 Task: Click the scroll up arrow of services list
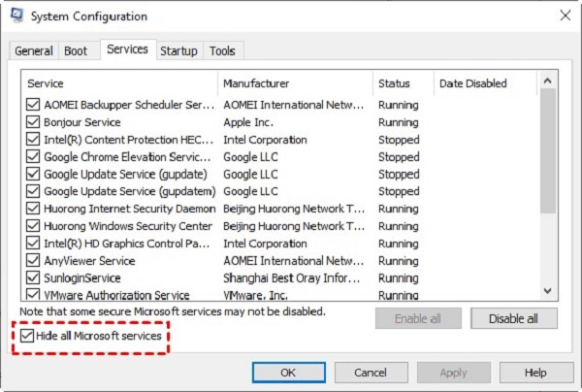(x=547, y=81)
